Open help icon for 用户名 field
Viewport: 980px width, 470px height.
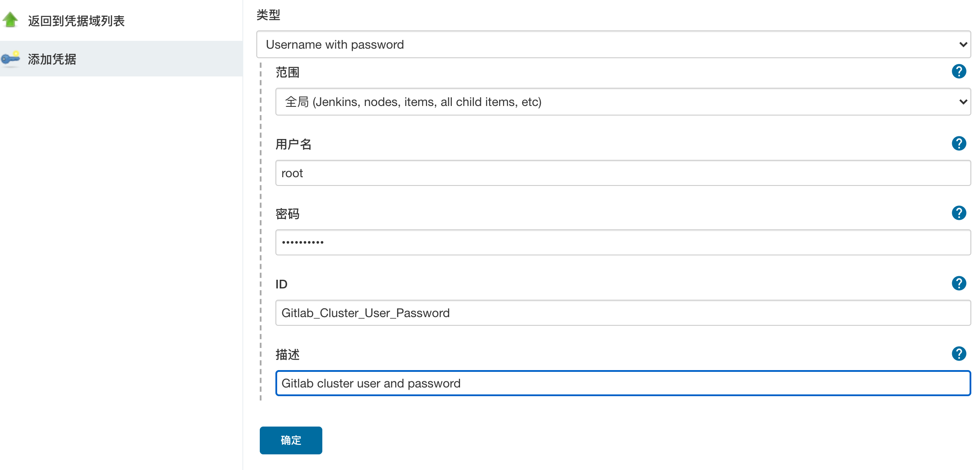tap(959, 143)
